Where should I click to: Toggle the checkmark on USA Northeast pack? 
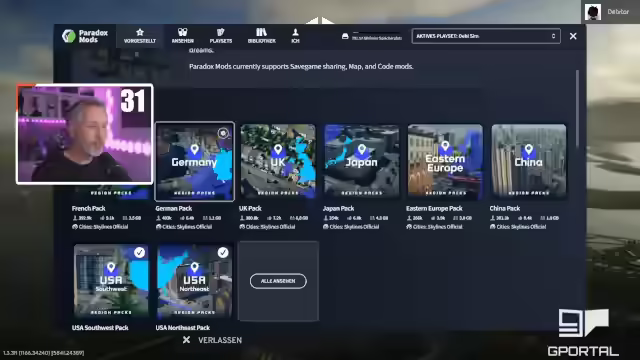point(223,253)
